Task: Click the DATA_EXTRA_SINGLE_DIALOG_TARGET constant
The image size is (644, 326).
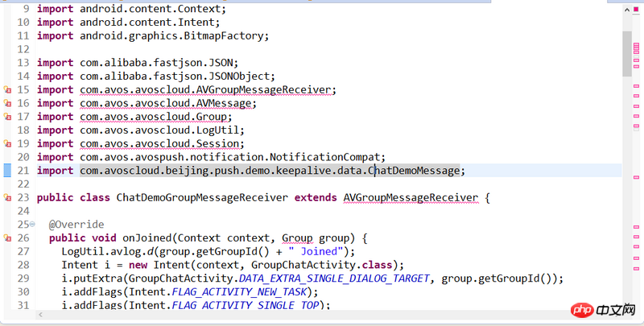Action: click(x=334, y=279)
